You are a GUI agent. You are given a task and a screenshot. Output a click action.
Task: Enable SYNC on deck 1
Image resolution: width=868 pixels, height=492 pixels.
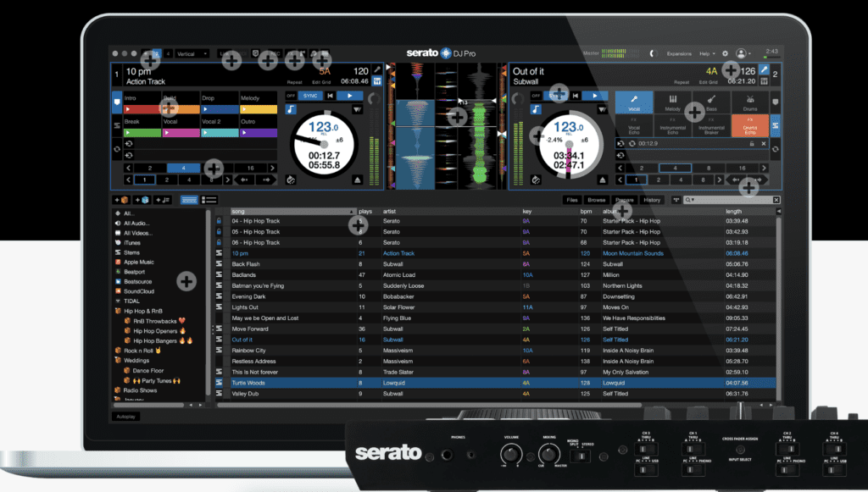pos(310,96)
